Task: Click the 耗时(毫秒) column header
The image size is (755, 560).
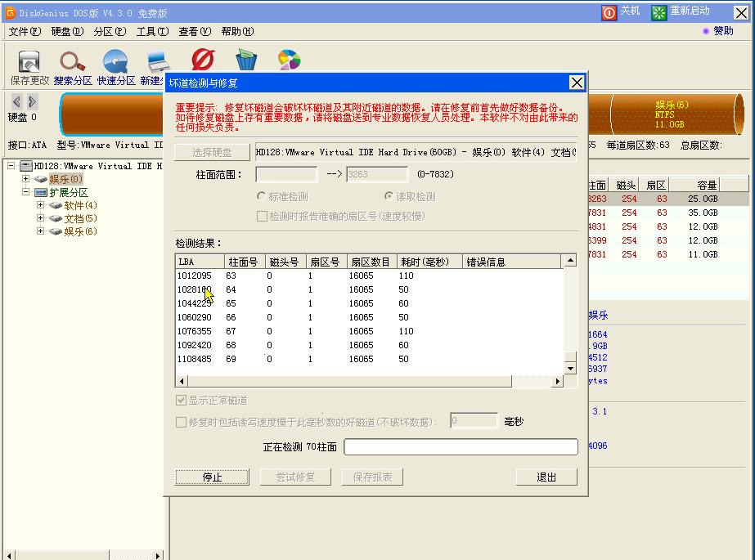Action: coord(429,262)
